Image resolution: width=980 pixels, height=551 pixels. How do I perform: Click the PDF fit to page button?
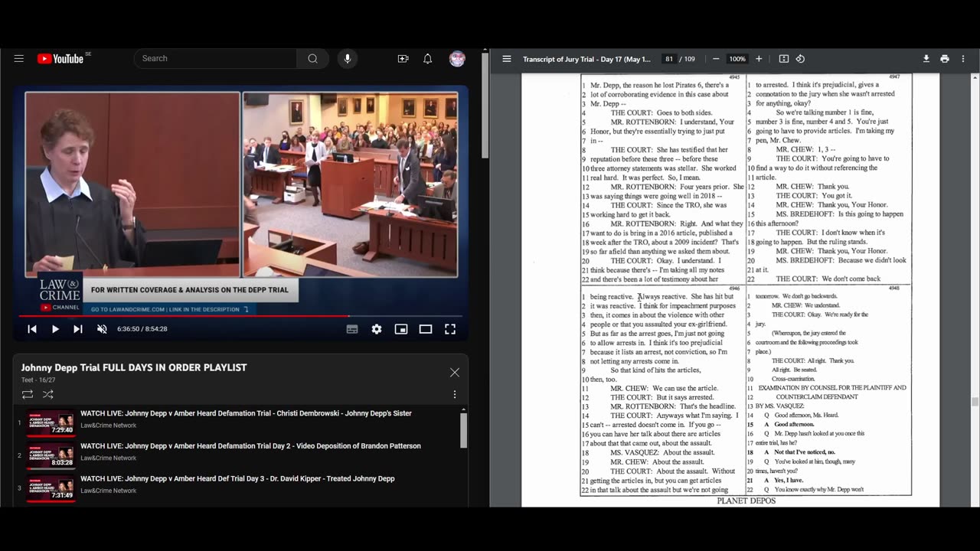[784, 59]
